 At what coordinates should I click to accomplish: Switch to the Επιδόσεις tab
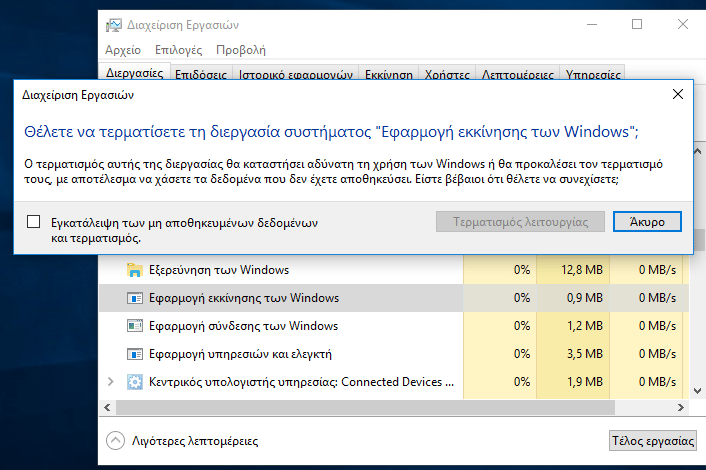(x=201, y=74)
